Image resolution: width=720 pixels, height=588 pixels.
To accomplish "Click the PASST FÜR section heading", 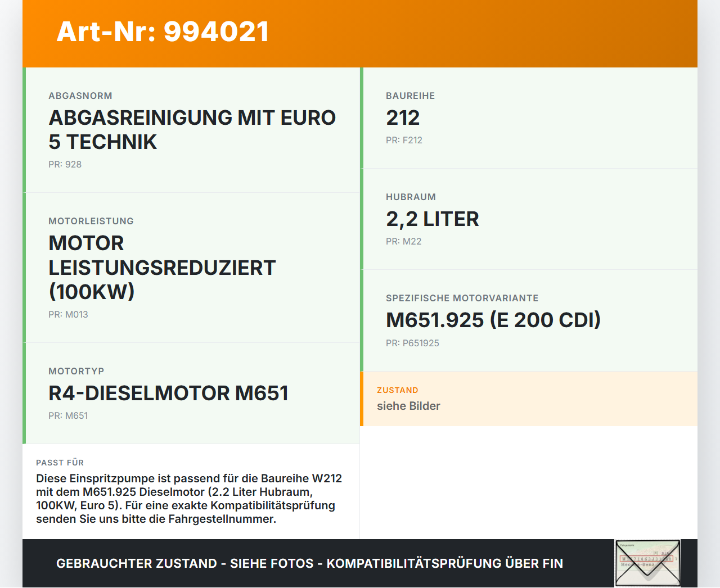I will point(60,462).
